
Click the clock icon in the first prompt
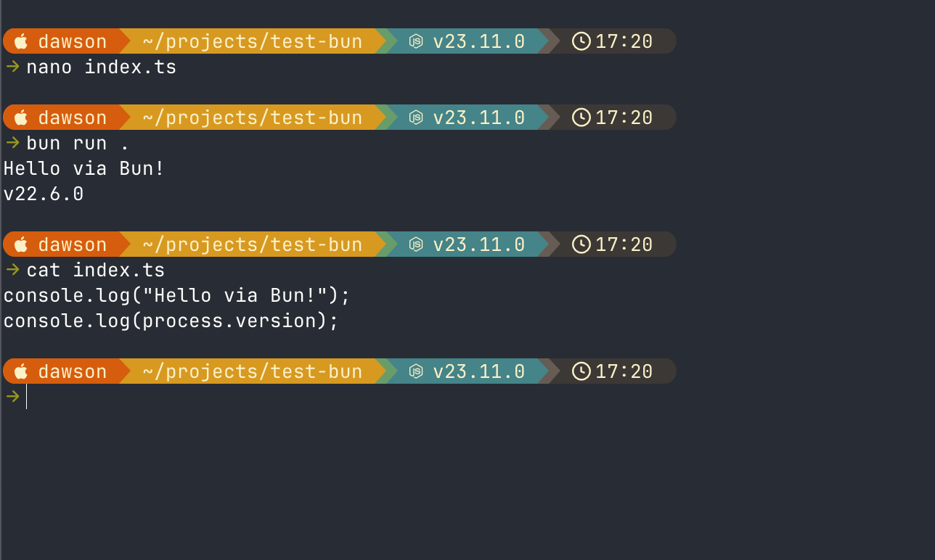coord(581,41)
